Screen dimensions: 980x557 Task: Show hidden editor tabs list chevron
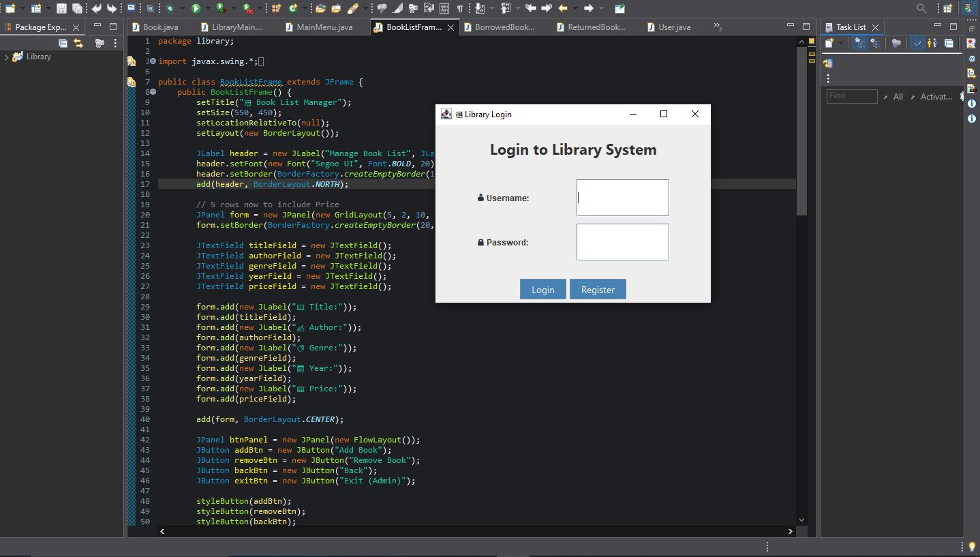tap(718, 27)
